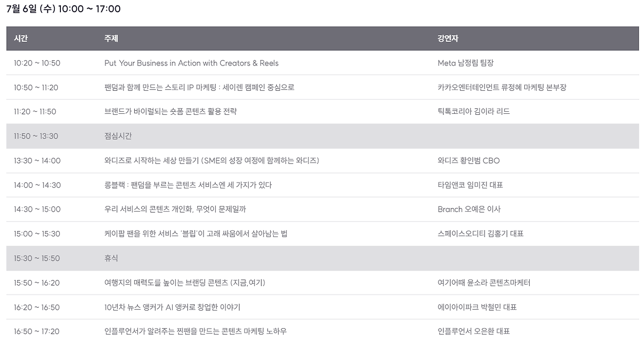Click the 주제 column header
The image size is (644, 341).
[x=111, y=38]
